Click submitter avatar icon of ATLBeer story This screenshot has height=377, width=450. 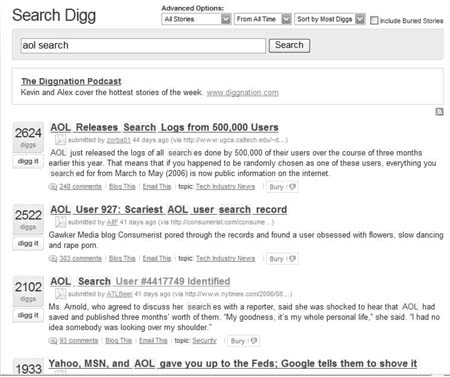60,294
